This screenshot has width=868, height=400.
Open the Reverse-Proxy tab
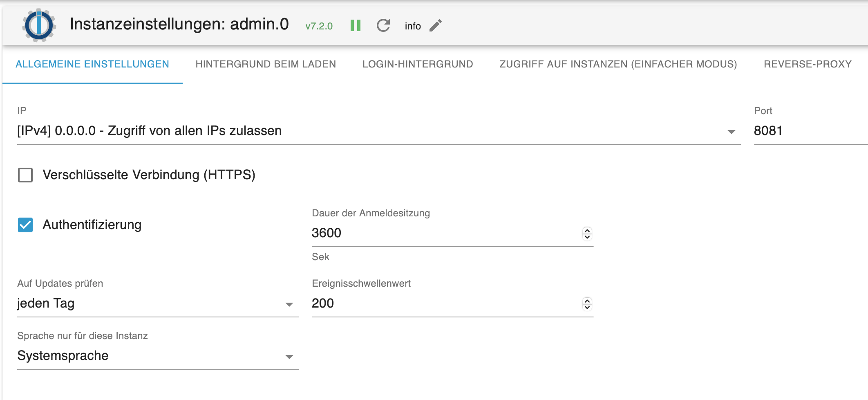[808, 64]
